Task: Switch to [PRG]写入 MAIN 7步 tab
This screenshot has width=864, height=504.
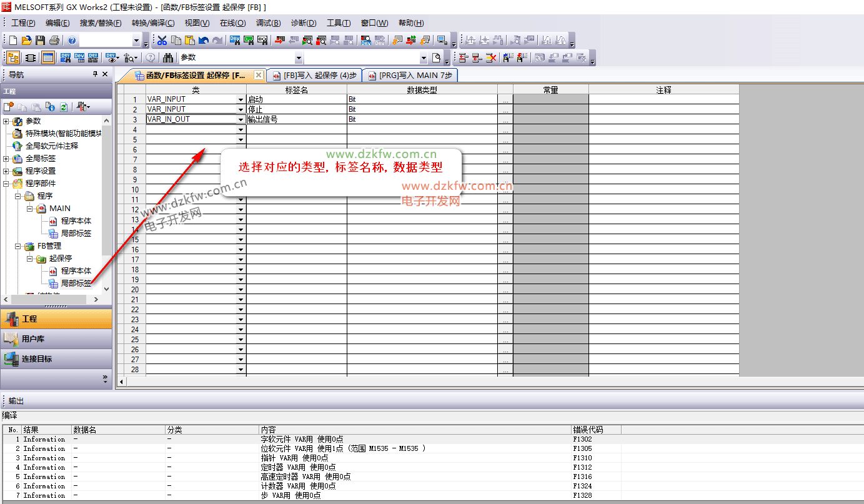Action: pyautogui.click(x=410, y=76)
